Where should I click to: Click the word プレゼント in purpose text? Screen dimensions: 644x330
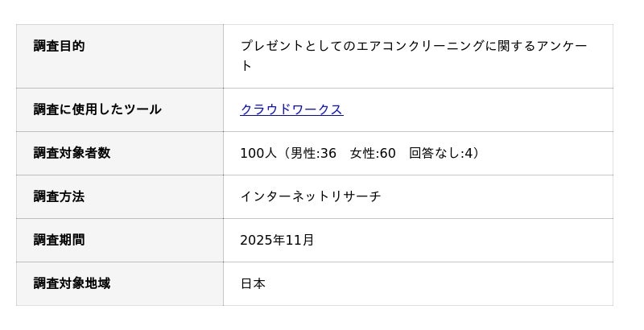click(x=272, y=46)
